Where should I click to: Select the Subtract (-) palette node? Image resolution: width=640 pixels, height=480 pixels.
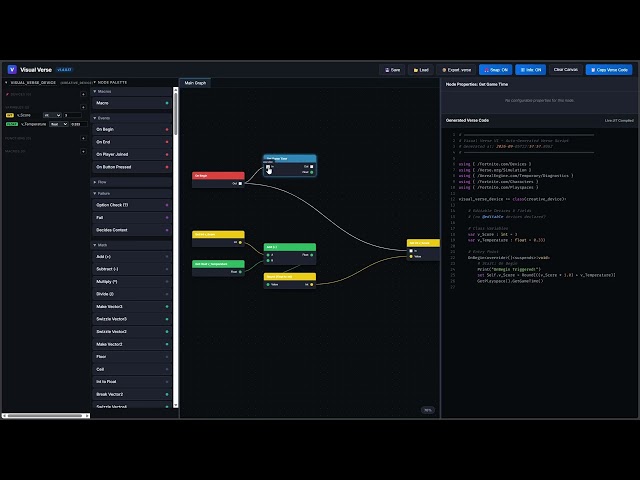131,269
